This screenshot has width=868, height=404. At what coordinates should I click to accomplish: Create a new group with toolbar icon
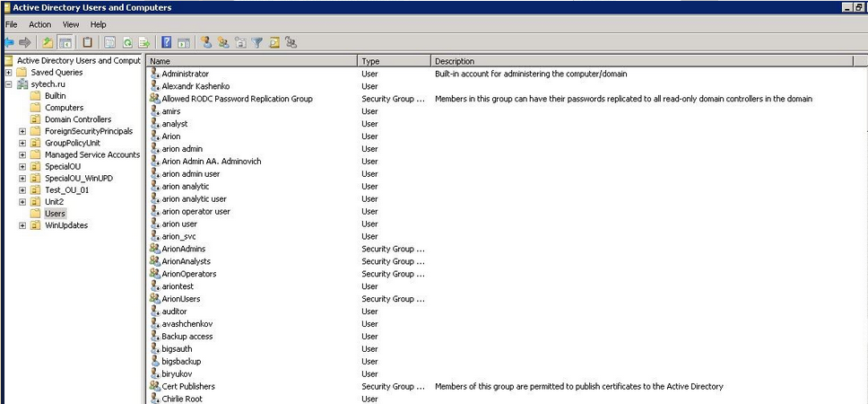pyautogui.click(x=223, y=42)
